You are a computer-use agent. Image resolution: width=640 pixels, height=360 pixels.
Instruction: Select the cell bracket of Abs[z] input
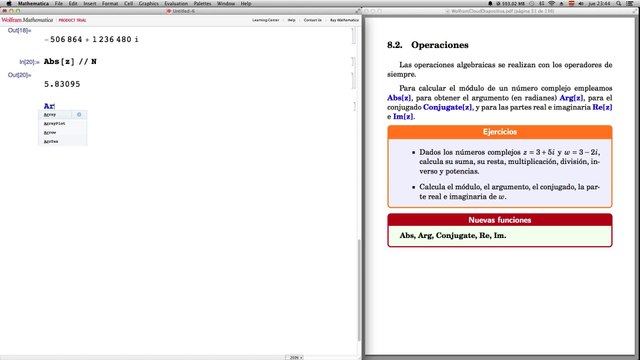point(353,62)
